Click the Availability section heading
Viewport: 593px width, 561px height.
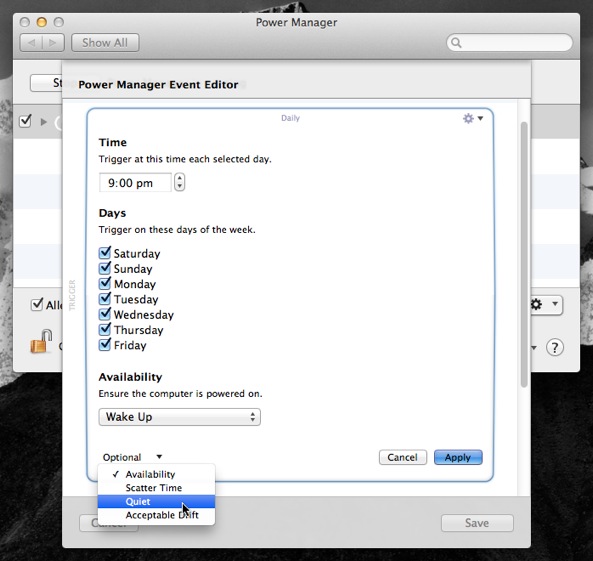[130, 377]
